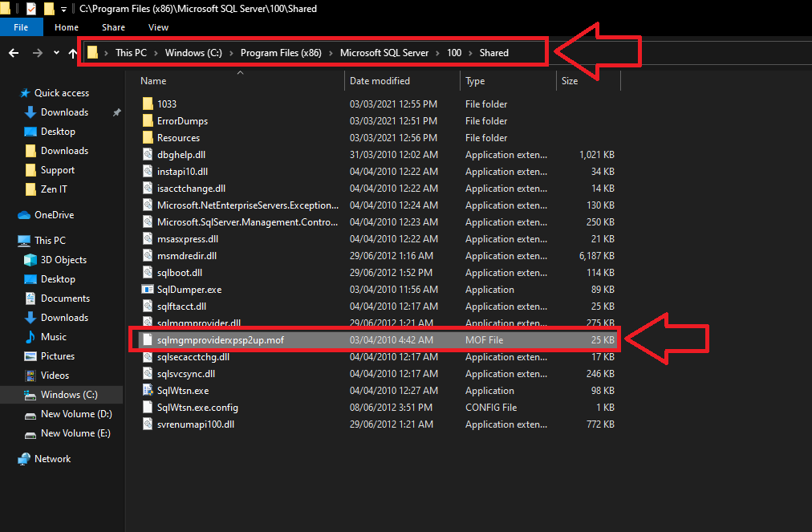
Task: Open the Music note icon folder
Action: click(x=30, y=337)
